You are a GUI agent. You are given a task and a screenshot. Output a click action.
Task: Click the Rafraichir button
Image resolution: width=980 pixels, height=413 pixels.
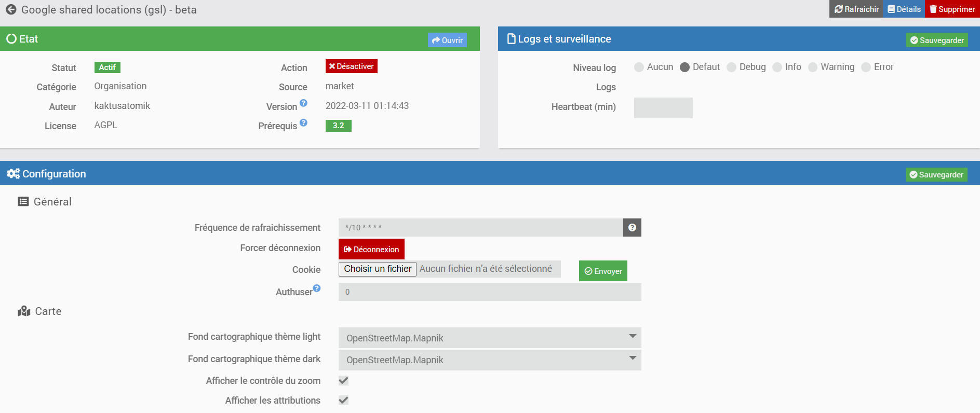(x=856, y=9)
